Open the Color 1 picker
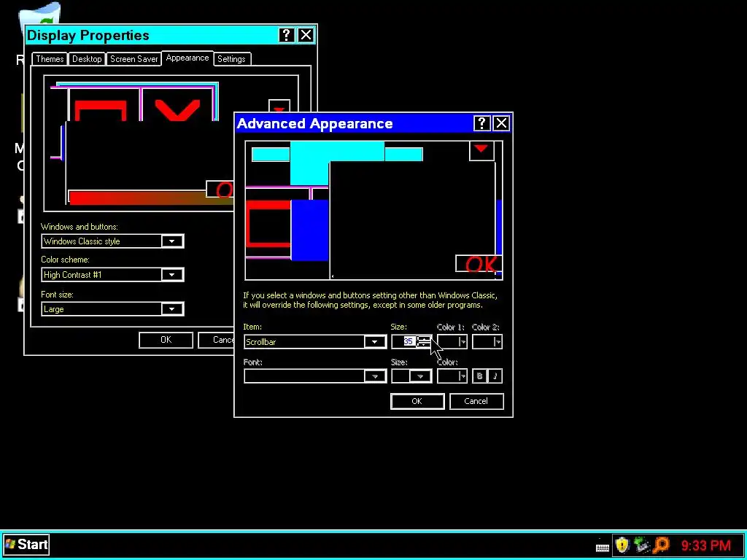747x560 pixels. tap(452, 341)
